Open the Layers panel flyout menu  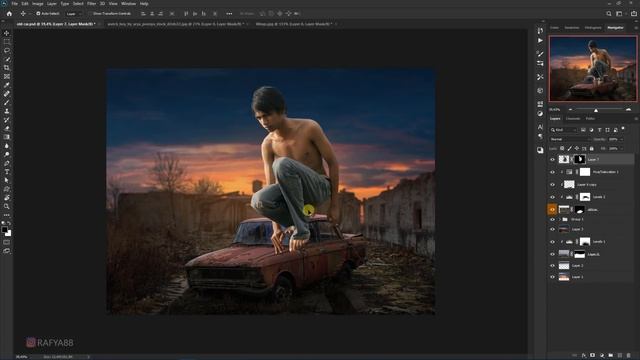pyautogui.click(x=636, y=119)
